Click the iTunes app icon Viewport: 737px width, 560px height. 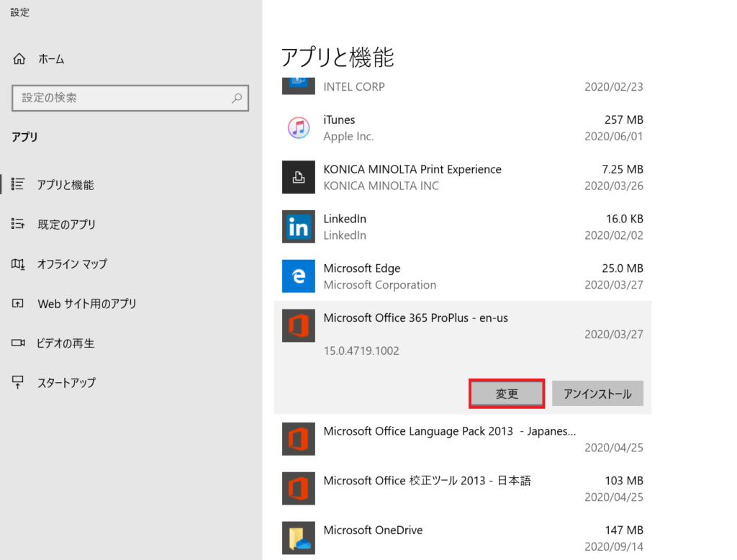[x=299, y=128]
